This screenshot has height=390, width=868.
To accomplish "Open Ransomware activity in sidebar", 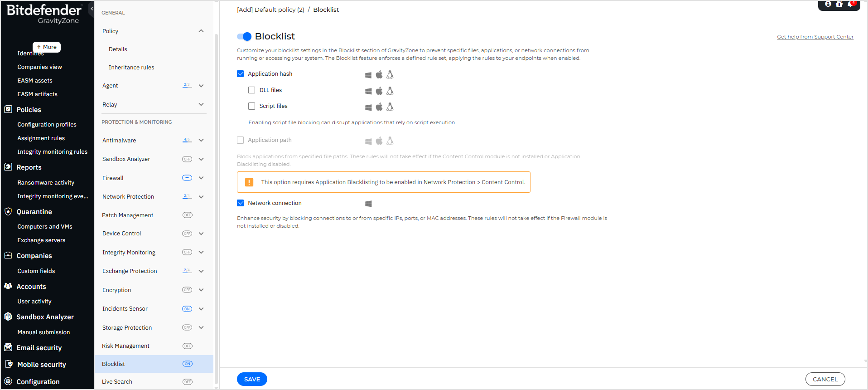I will [x=46, y=182].
